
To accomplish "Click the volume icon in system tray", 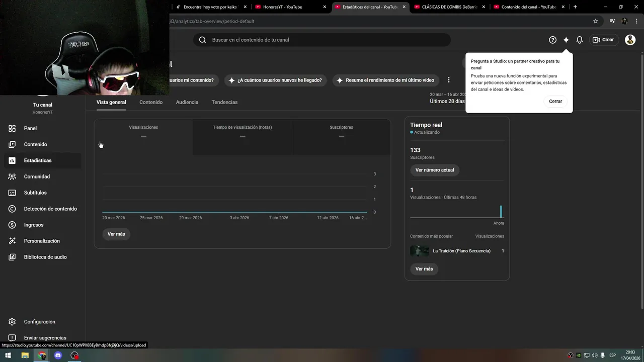I will (x=595, y=355).
